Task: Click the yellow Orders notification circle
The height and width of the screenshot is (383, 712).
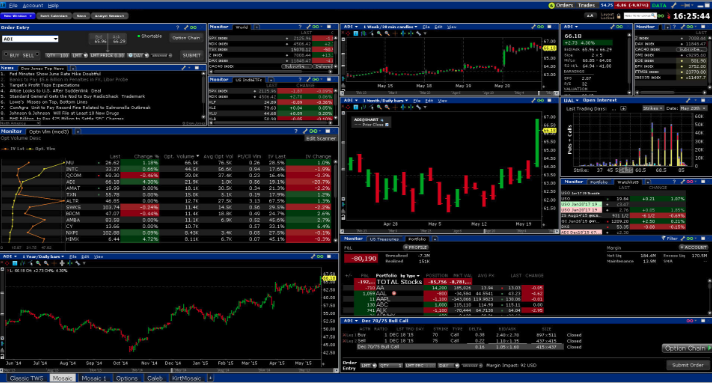Action: 552,5
